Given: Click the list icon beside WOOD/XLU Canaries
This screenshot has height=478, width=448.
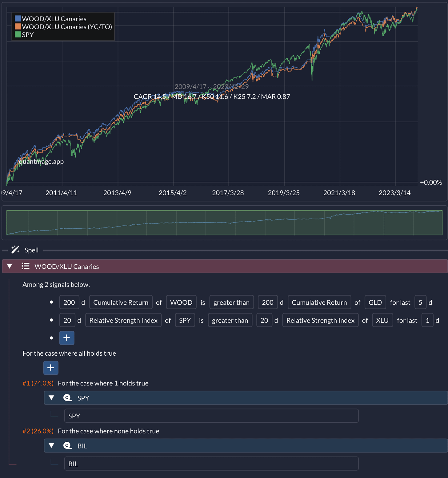Looking at the screenshot, I should [x=26, y=266].
